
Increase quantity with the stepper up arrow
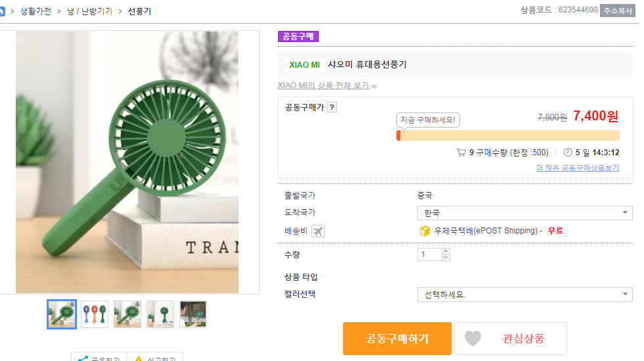click(446, 251)
